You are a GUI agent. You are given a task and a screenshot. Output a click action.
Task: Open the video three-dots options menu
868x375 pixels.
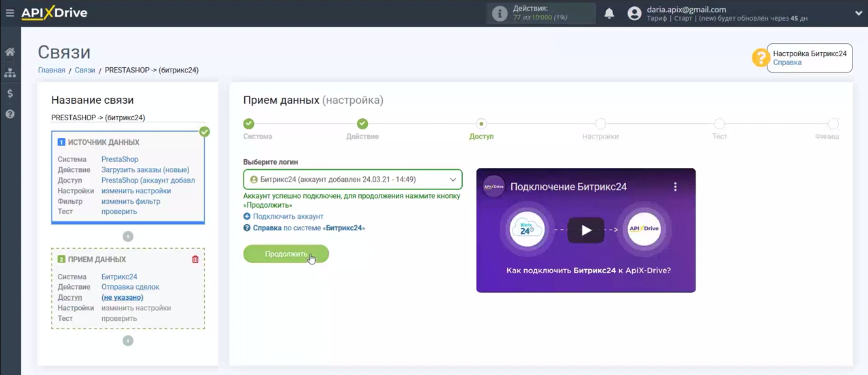(675, 186)
